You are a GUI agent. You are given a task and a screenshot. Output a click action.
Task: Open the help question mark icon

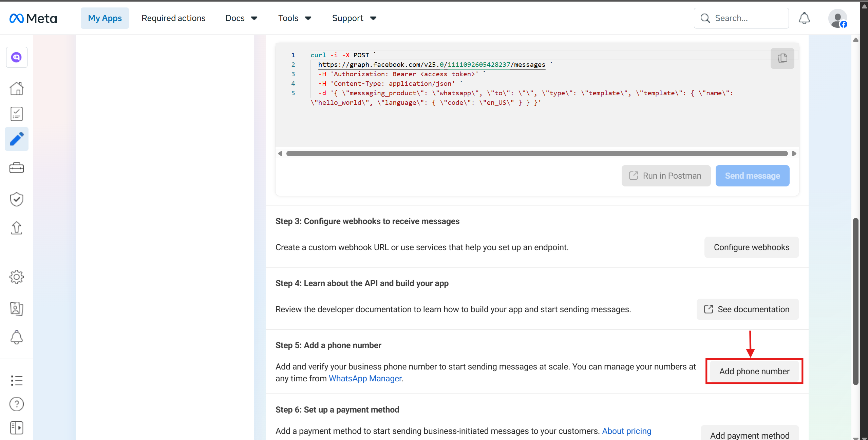point(17,404)
